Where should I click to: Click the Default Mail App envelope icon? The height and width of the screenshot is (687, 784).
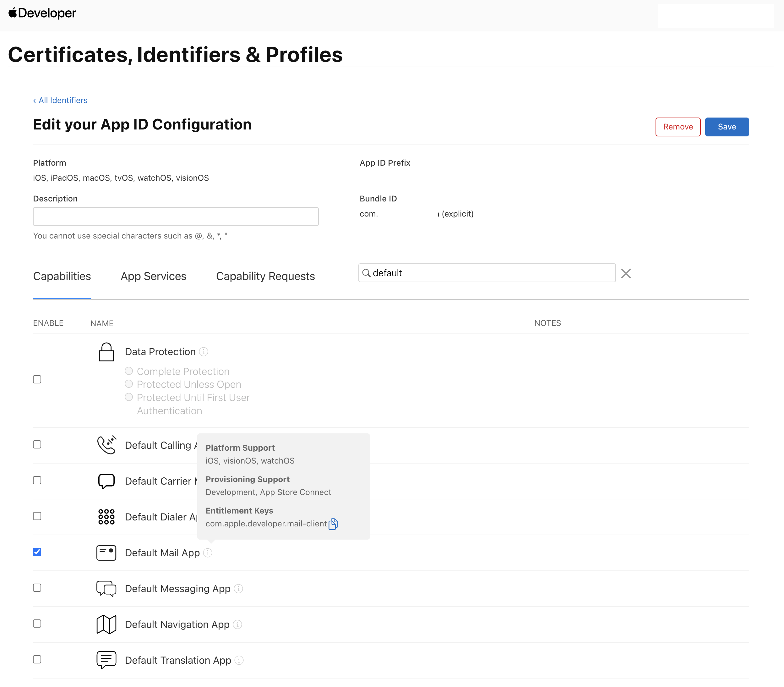click(x=106, y=553)
